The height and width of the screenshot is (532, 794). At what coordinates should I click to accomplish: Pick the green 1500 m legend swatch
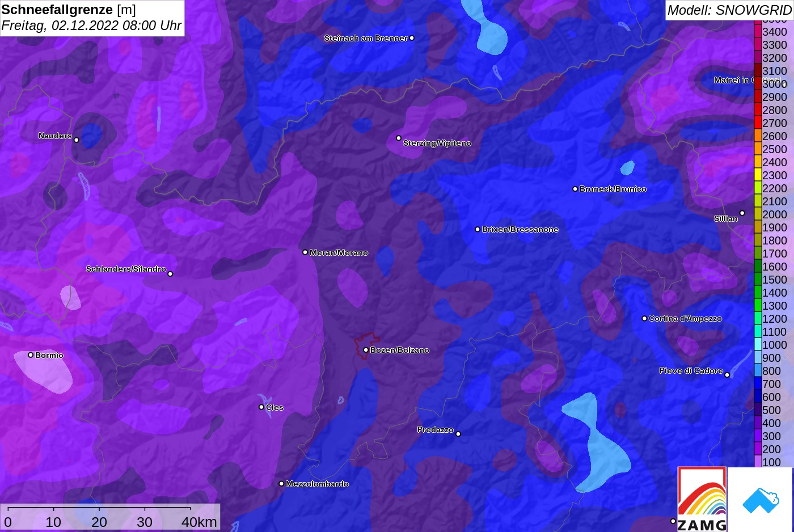tap(758, 279)
